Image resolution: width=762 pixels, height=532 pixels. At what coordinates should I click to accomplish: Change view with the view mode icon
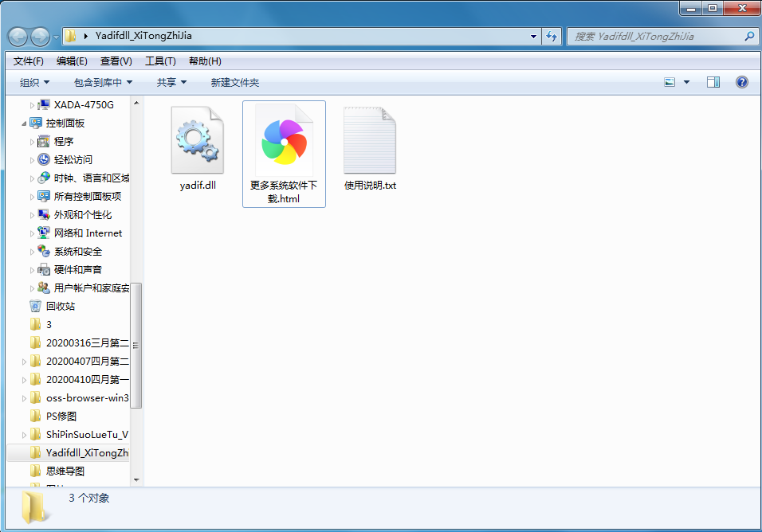click(670, 83)
